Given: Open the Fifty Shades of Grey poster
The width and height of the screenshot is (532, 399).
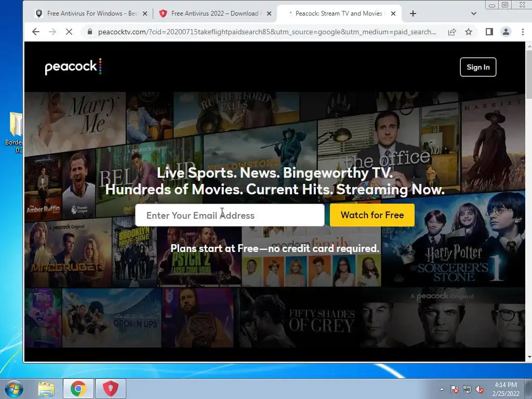Looking at the screenshot, I should 299,318.
